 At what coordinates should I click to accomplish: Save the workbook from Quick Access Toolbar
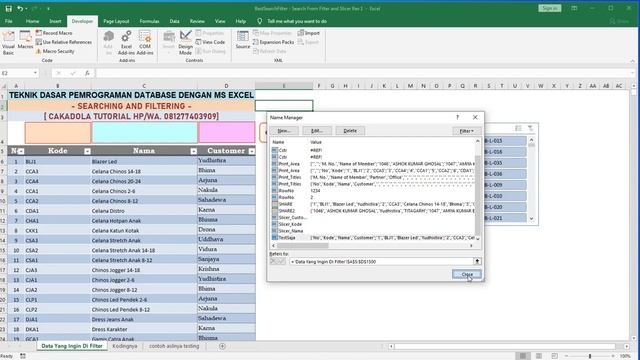pos(9,8)
